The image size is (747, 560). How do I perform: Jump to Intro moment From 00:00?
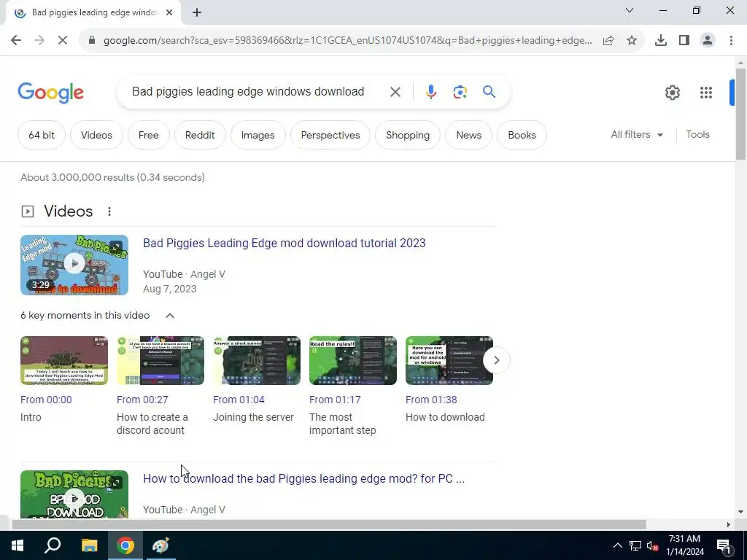coord(46,400)
